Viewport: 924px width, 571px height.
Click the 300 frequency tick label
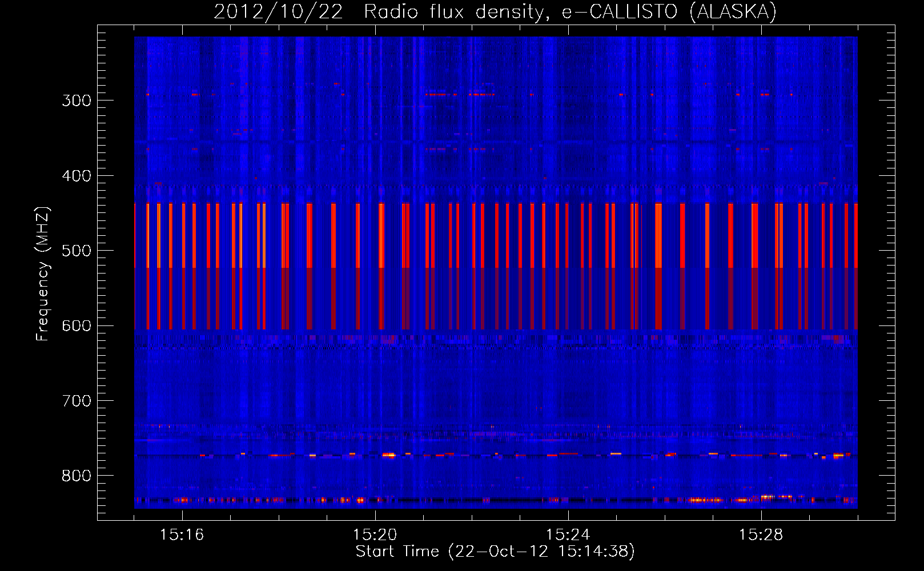click(x=77, y=100)
